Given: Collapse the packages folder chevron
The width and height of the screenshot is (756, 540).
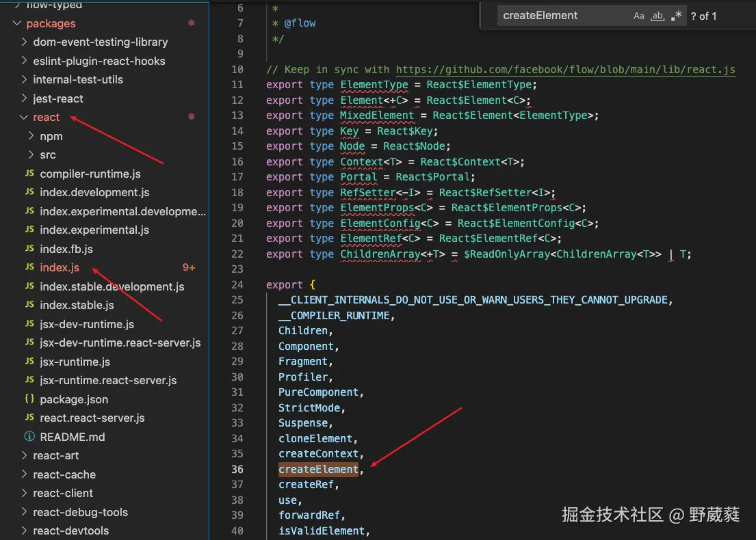Looking at the screenshot, I should [x=16, y=24].
